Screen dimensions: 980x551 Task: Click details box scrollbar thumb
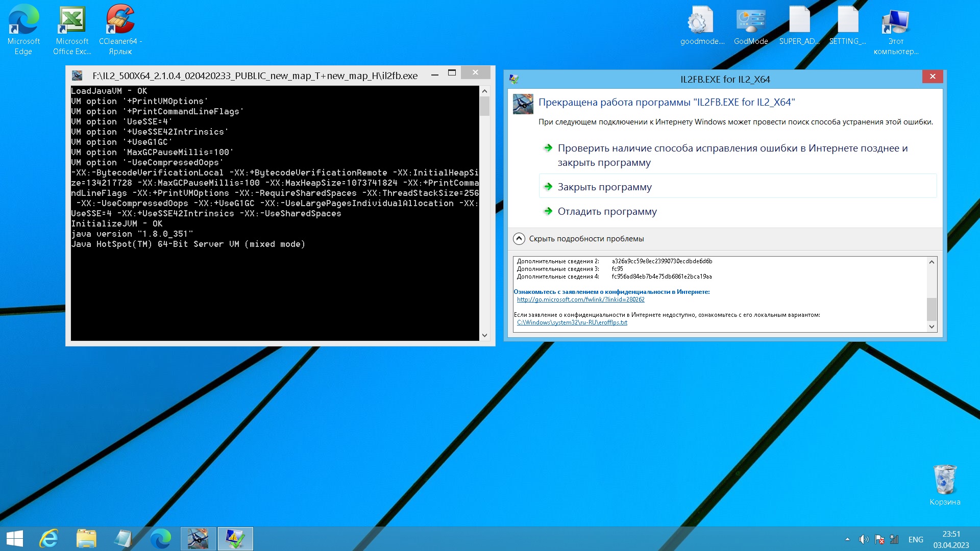pyautogui.click(x=932, y=309)
